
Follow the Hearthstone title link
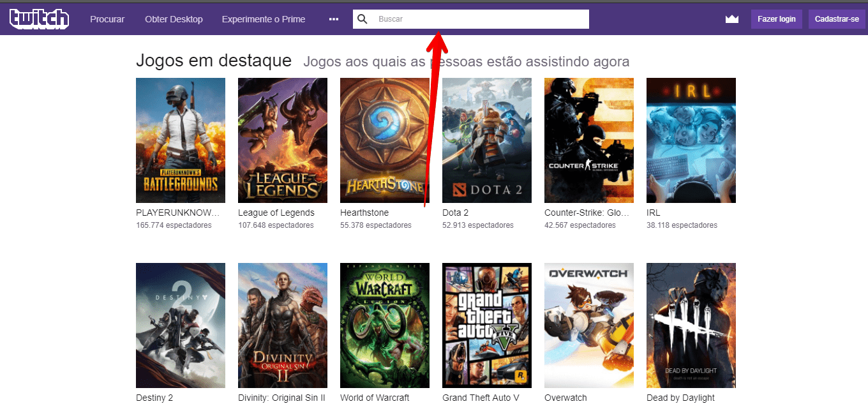(364, 213)
